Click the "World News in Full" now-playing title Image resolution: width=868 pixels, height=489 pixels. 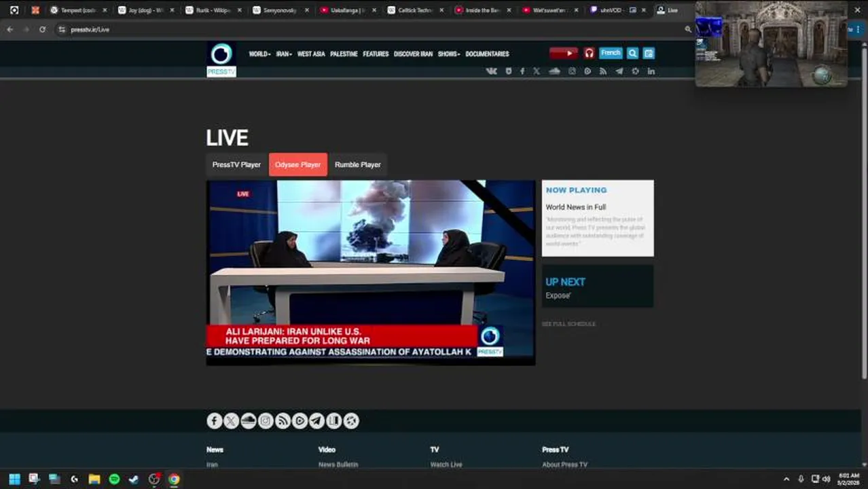(576, 207)
